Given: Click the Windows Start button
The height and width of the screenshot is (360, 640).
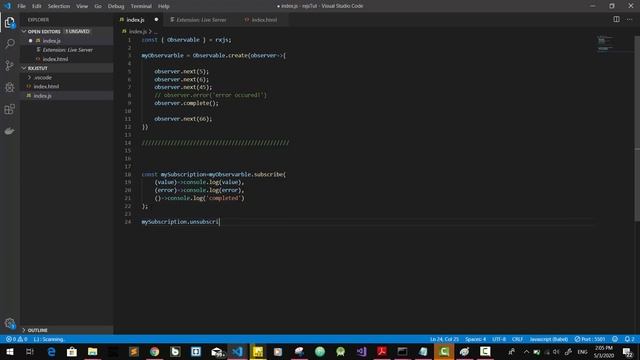Looking at the screenshot, I should coord(10,351).
